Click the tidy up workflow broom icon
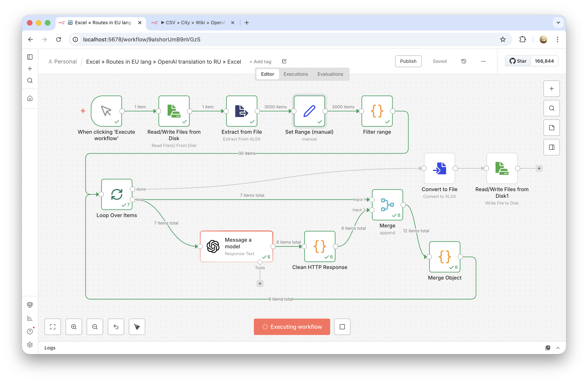Image resolution: width=588 pixels, height=383 pixels. tap(137, 327)
